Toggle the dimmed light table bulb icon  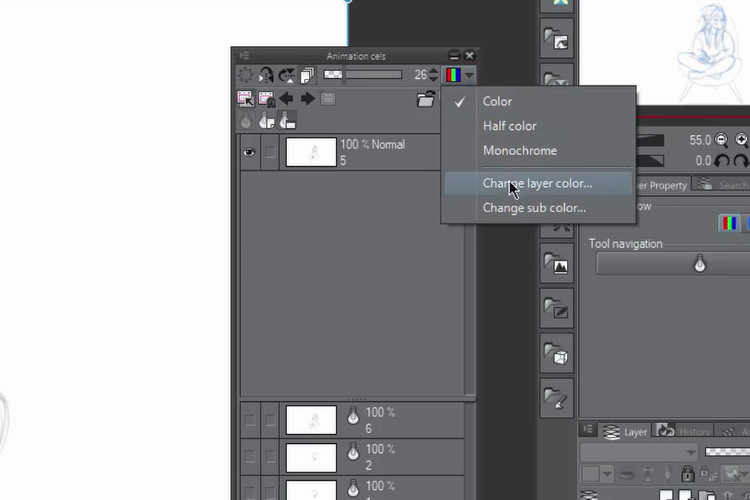point(246,121)
